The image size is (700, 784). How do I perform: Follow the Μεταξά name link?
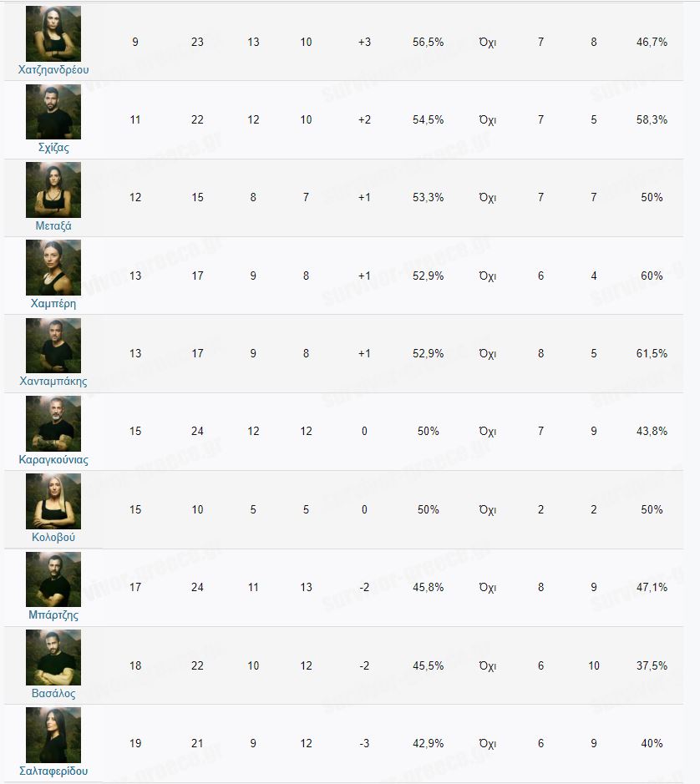pos(53,225)
